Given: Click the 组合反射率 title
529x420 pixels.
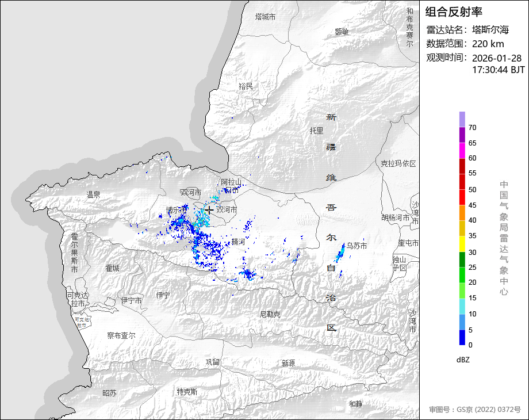Looking at the screenshot, I should click(454, 12).
